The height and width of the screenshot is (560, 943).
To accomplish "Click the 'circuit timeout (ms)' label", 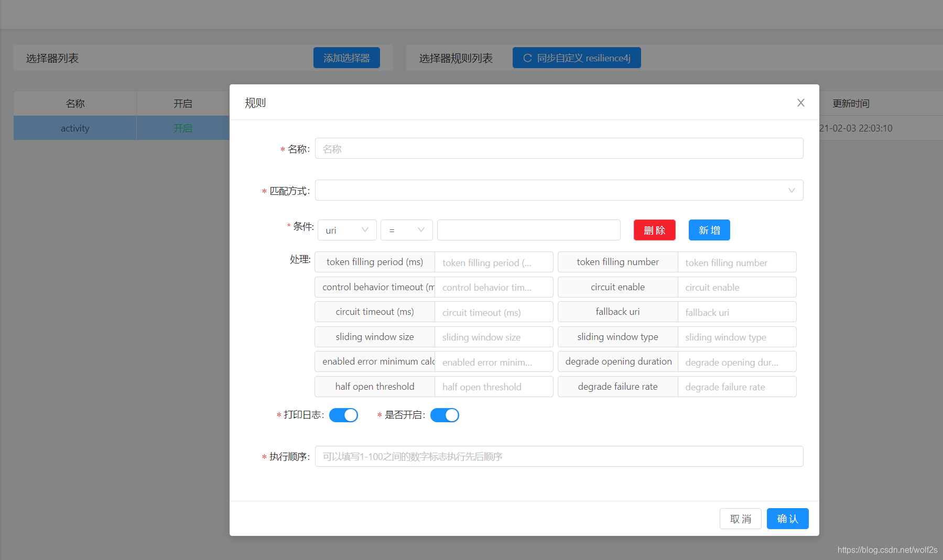I will tap(375, 312).
